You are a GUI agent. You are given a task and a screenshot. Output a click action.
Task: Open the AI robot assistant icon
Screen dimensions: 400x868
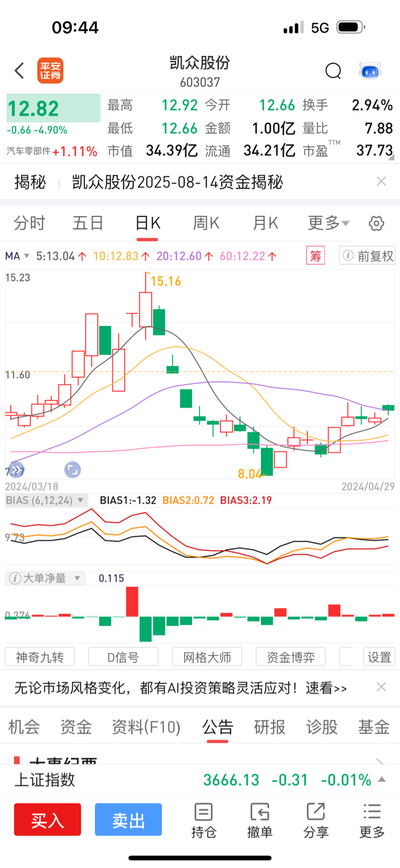[370, 71]
